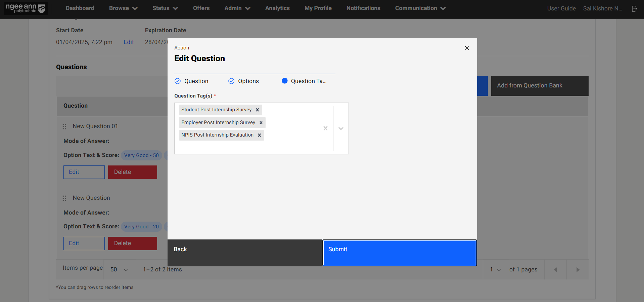Select the Question step indicator
644x302 pixels.
point(191,81)
